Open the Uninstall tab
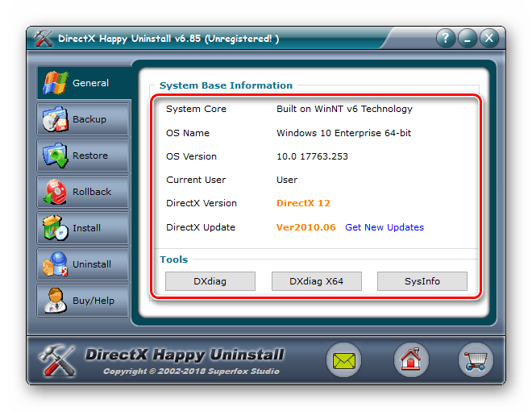This screenshot has width=532, height=411. pos(82,264)
